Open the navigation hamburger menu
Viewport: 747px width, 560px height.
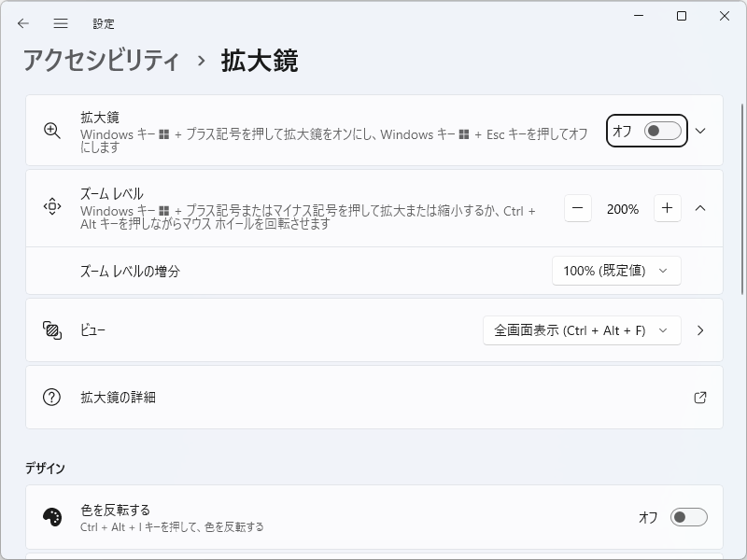[x=61, y=23]
